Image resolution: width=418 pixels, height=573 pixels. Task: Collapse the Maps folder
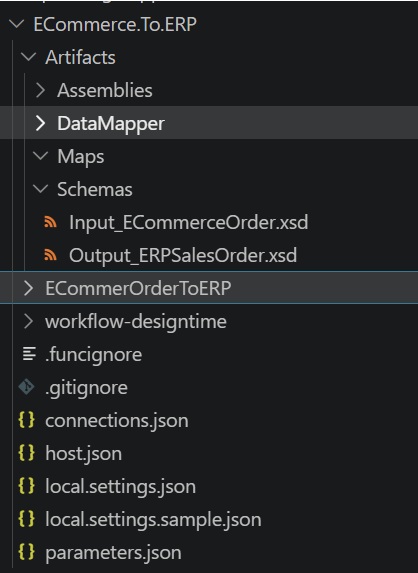40,156
